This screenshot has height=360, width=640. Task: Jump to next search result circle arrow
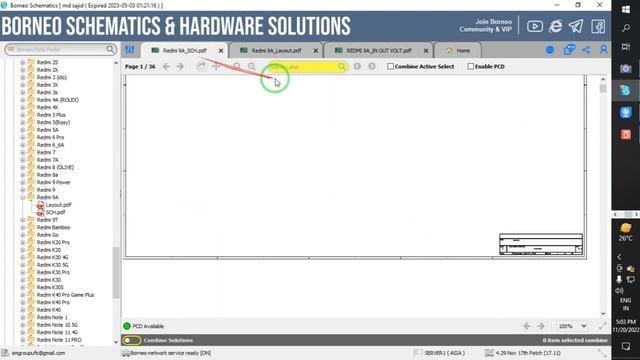tap(372, 66)
